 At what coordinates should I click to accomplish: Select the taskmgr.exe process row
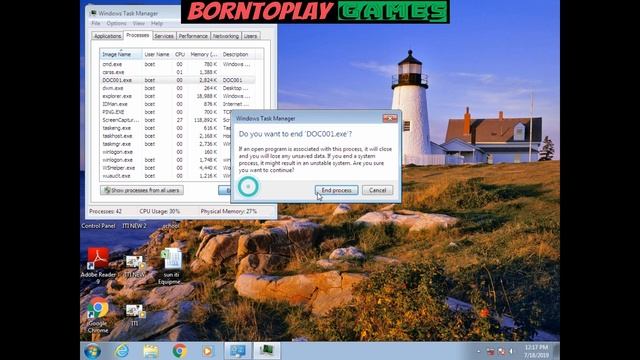tap(165, 144)
